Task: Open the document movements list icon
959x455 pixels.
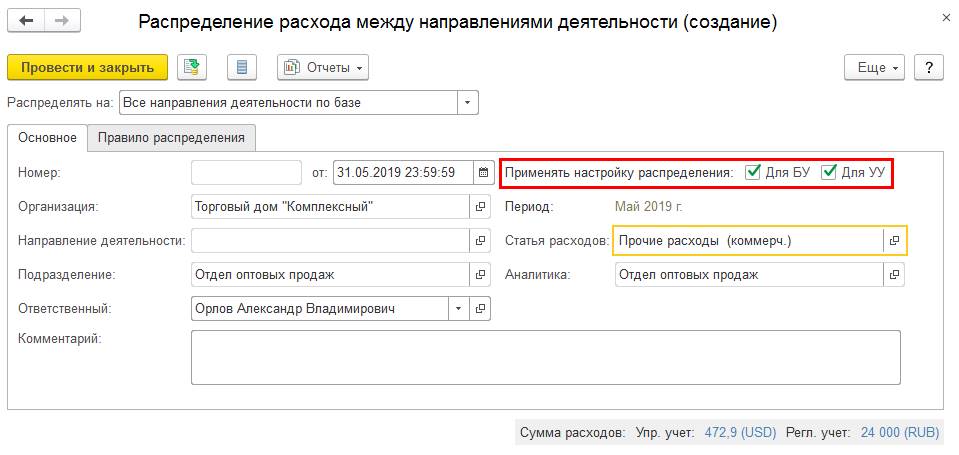Action: coord(242,67)
